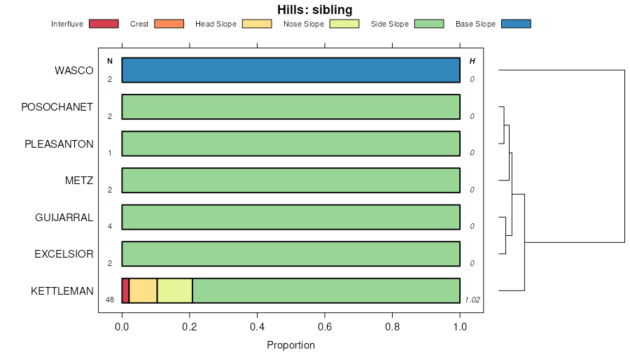Click the Proportion axis label
This screenshot has width=630, height=364.
290,345
